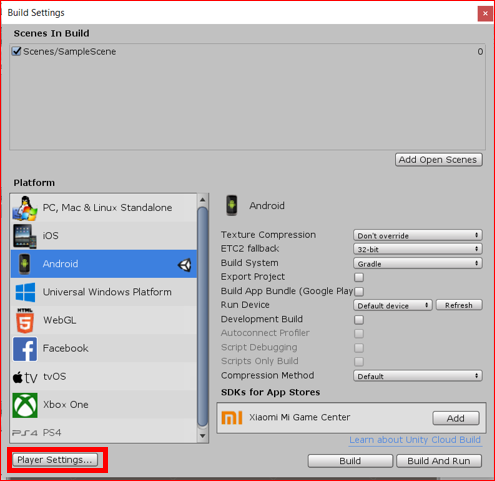
Task: Toggle Build App Bundle (Google Play) checkbox
Action: click(359, 291)
